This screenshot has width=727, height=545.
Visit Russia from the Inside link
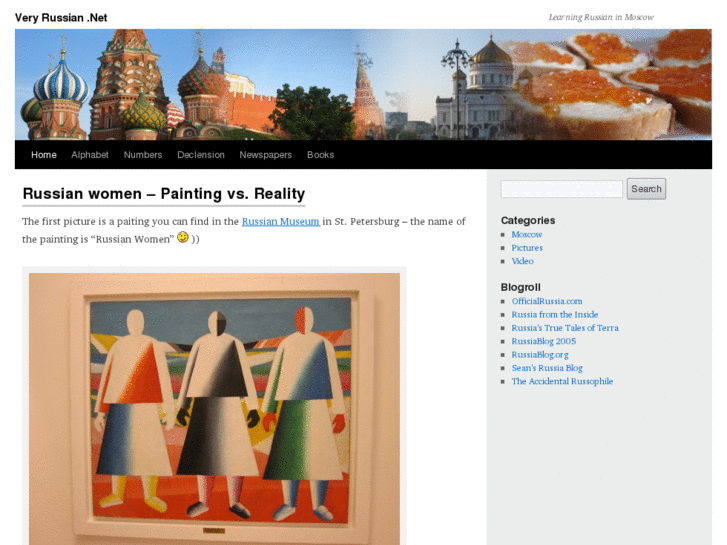555,314
